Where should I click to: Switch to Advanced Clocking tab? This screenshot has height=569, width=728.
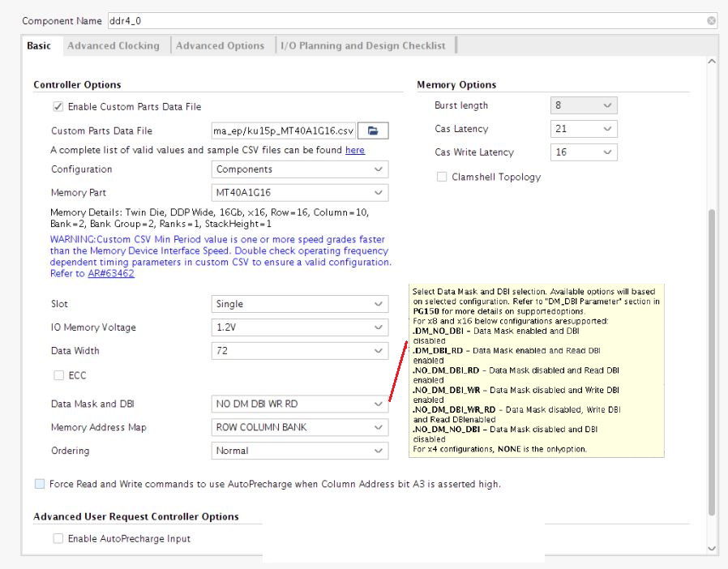coord(113,45)
